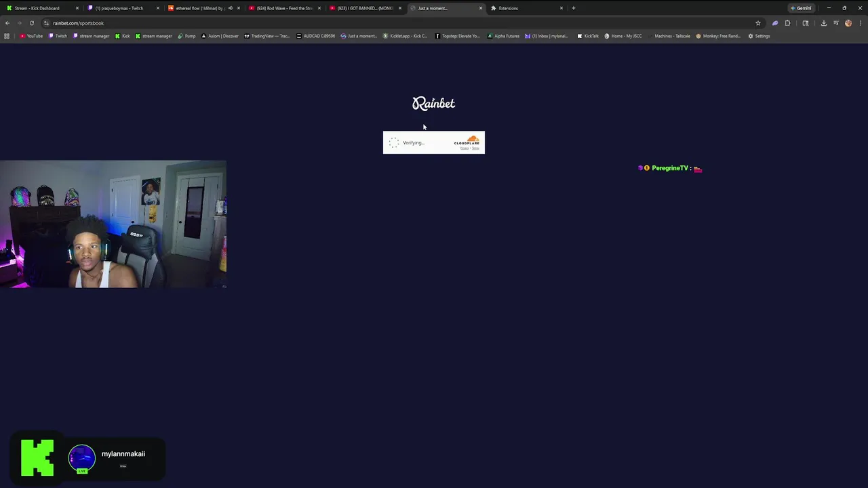Open the Twitch bookmark
868x488 pixels.
pos(58,36)
